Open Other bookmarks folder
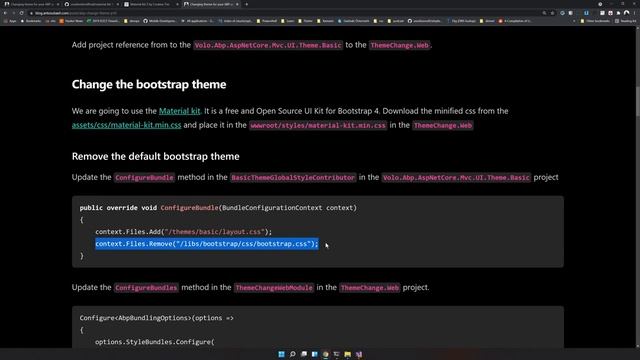This screenshot has height=360, width=640. [x=595, y=21]
